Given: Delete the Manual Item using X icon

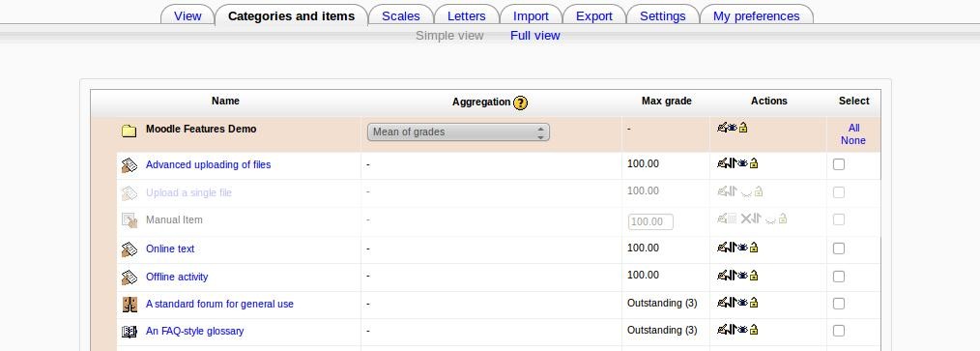Looking at the screenshot, I should tap(746, 219).
